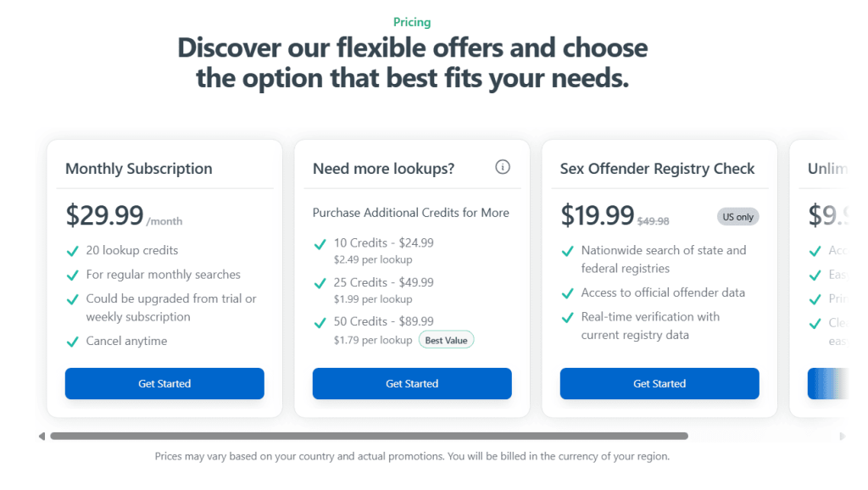The image size is (868, 490).
Task: Click the "US only" badge
Action: (x=737, y=216)
